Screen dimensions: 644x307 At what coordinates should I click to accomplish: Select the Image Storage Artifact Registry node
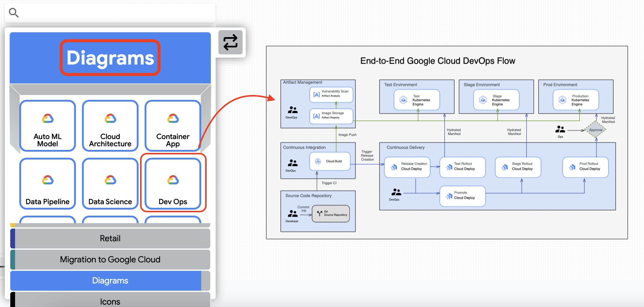coord(331,116)
